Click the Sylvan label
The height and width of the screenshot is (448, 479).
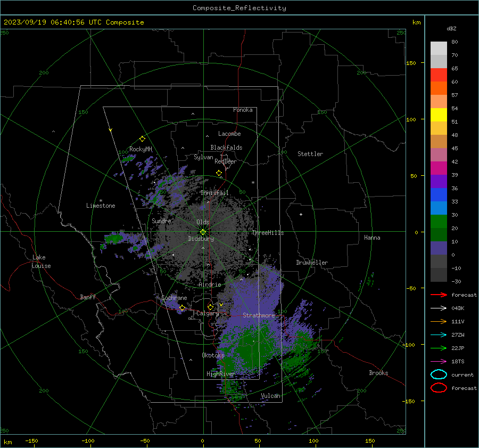pos(203,157)
